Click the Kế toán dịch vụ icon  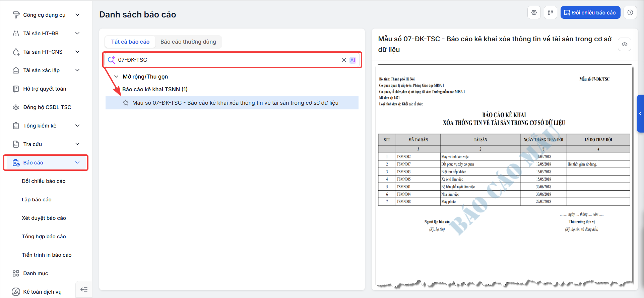pyautogui.click(x=16, y=292)
